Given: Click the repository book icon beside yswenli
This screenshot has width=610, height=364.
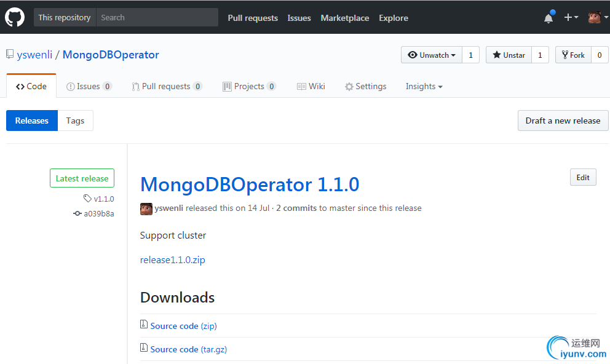Looking at the screenshot, I should [x=10, y=55].
